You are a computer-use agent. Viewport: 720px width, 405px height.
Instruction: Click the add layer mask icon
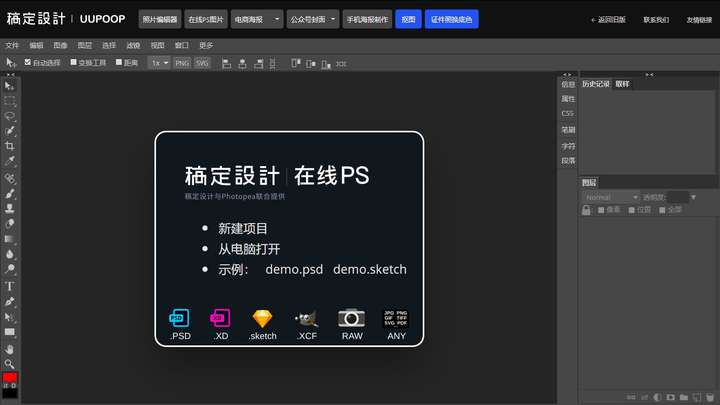point(671,397)
